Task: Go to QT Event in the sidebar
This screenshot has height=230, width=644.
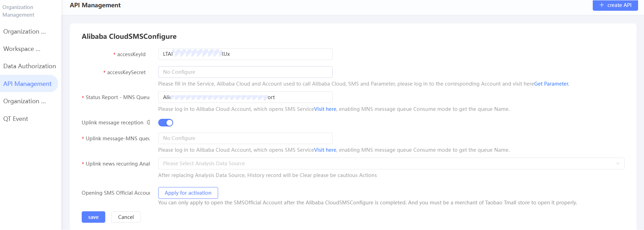Action: pos(16,119)
